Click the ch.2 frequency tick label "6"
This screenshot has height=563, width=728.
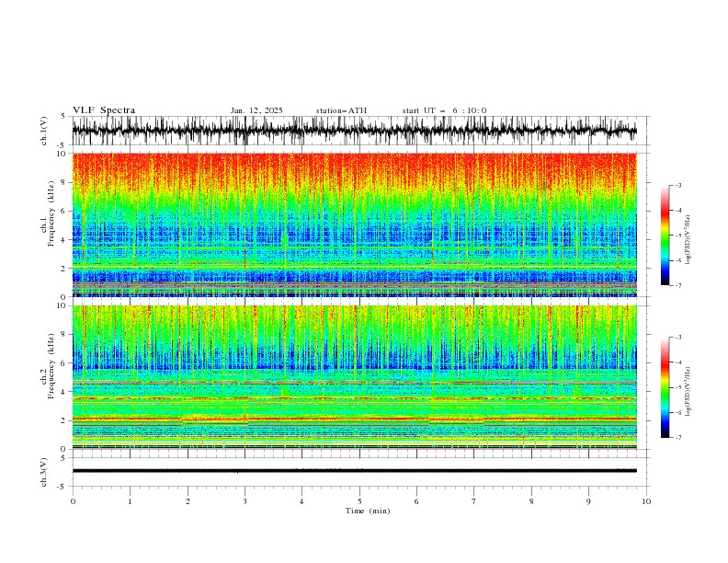(64, 363)
